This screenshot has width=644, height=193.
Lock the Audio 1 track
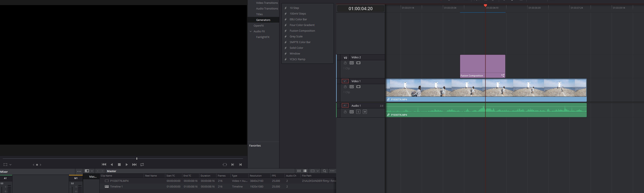[345, 112]
